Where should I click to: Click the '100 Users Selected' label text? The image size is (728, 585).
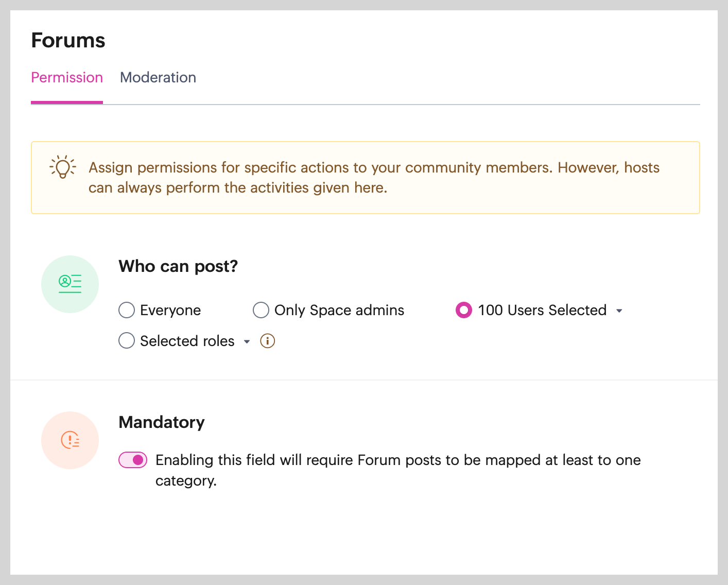(542, 310)
